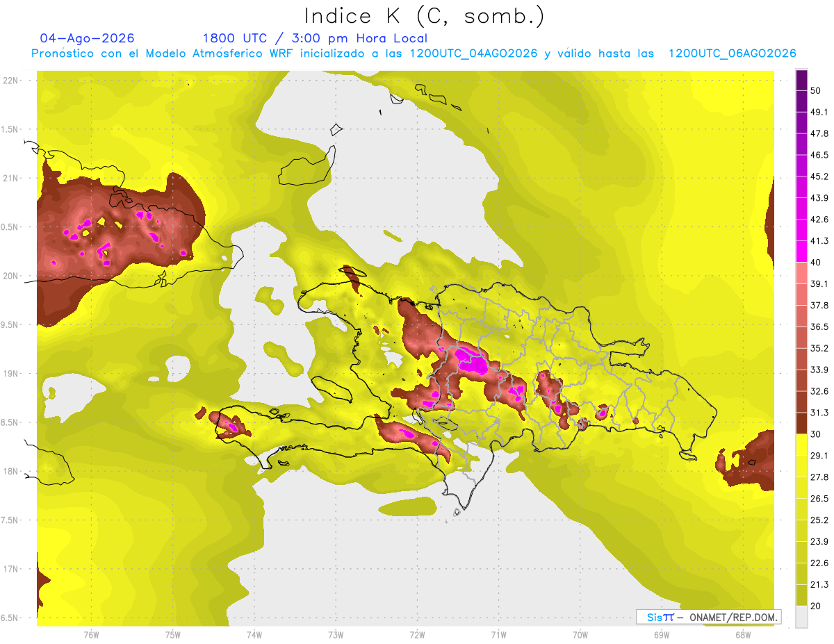The width and height of the screenshot is (834, 644).
Task: Click the colorbar value '31.3'
Action: click(819, 413)
